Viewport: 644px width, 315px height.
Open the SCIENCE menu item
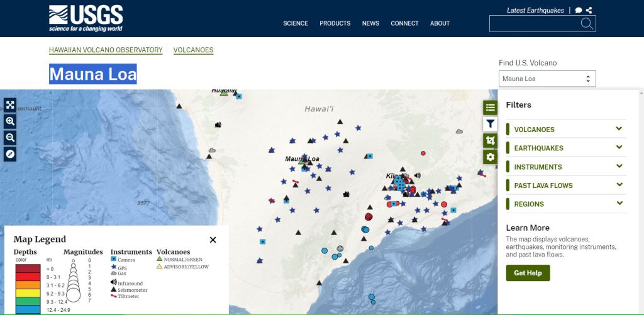295,23
